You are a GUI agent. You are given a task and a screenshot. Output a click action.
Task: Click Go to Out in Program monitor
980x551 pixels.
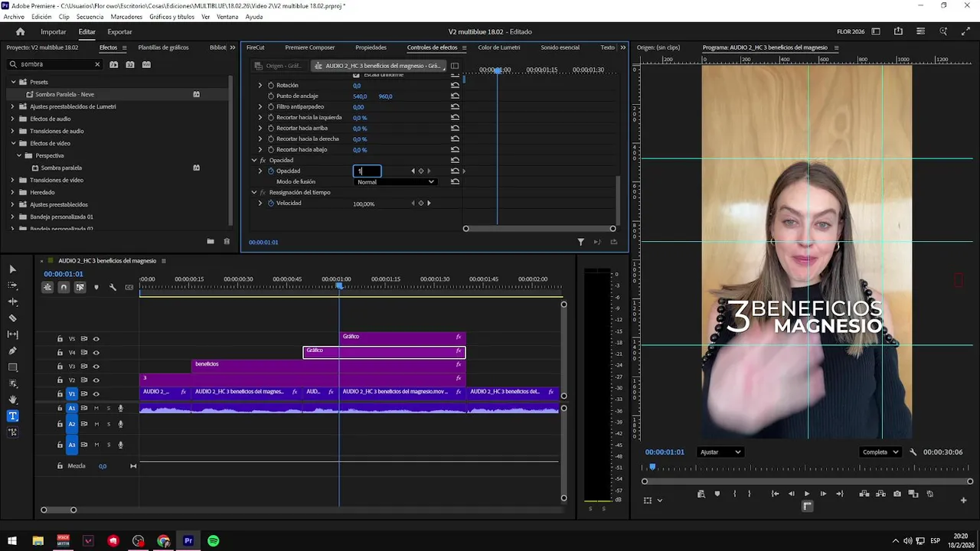point(840,494)
